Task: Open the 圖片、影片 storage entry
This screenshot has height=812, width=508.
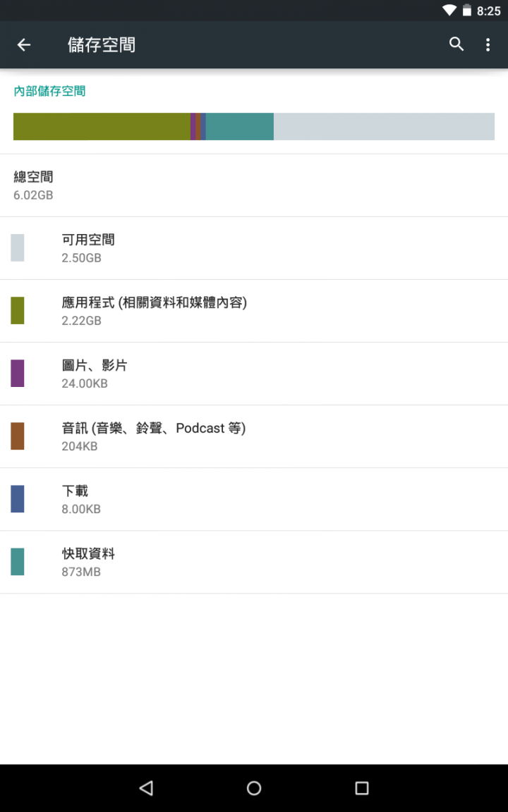Action: 254,374
